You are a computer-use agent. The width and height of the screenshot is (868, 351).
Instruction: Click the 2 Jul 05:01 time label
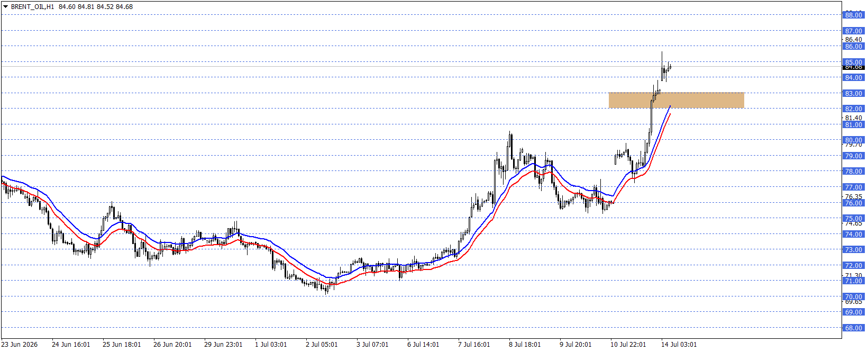pos(322,345)
